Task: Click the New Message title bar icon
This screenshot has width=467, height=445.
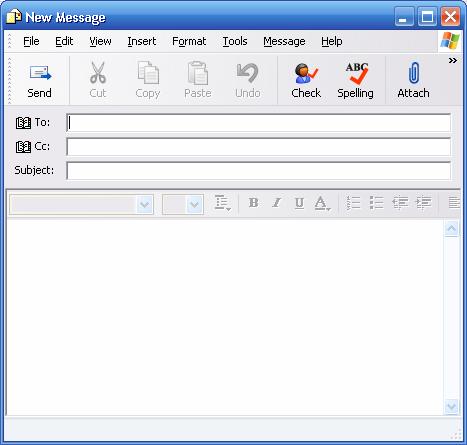Action: click(x=14, y=17)
